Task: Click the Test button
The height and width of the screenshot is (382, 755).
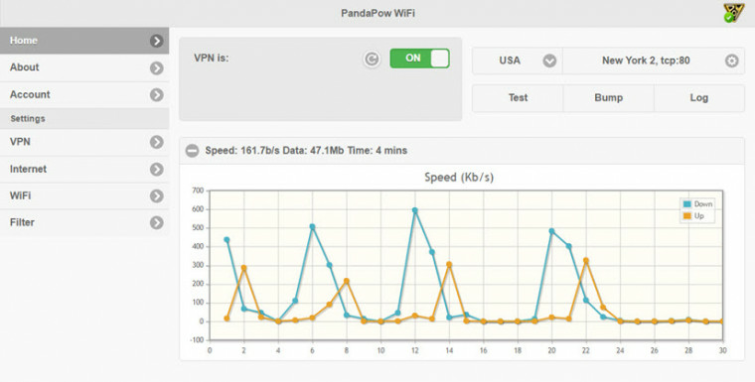Action: (518, 98)
